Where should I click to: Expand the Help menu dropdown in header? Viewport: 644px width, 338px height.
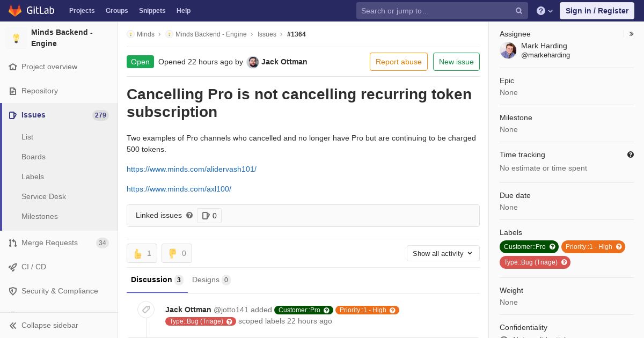pyautogui.click(x=545, y=11)
